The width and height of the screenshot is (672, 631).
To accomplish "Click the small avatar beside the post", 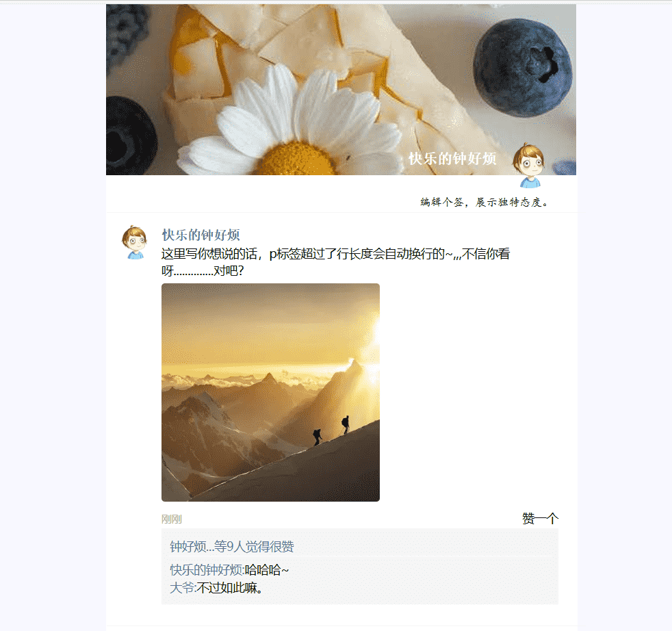I will pyautogui.click(x=135, y=243).
